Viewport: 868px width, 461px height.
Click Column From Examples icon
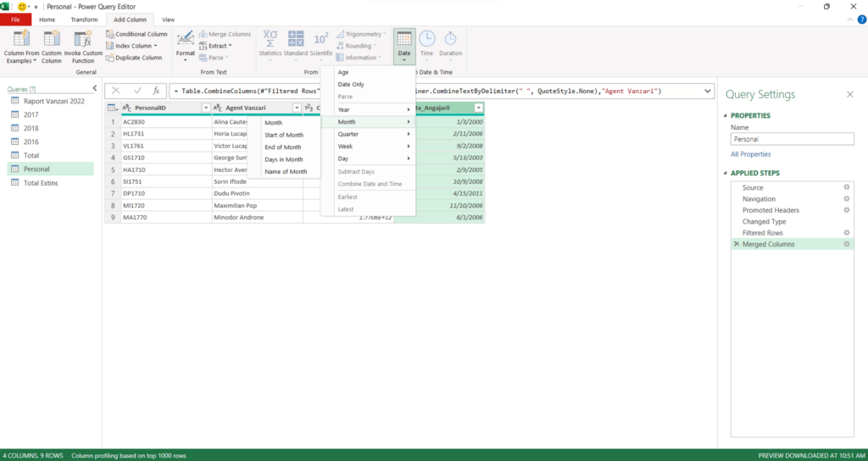point(21,39)
